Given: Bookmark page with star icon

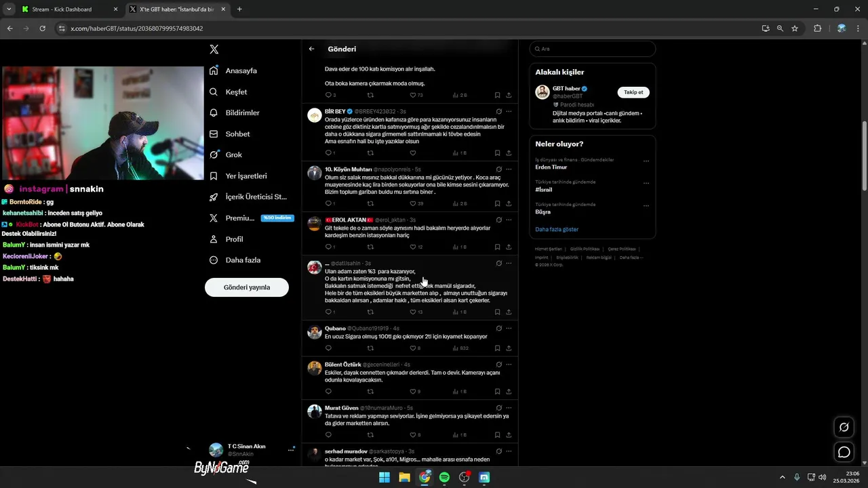Looking at the screenshot, I should (x=795, y=28).
